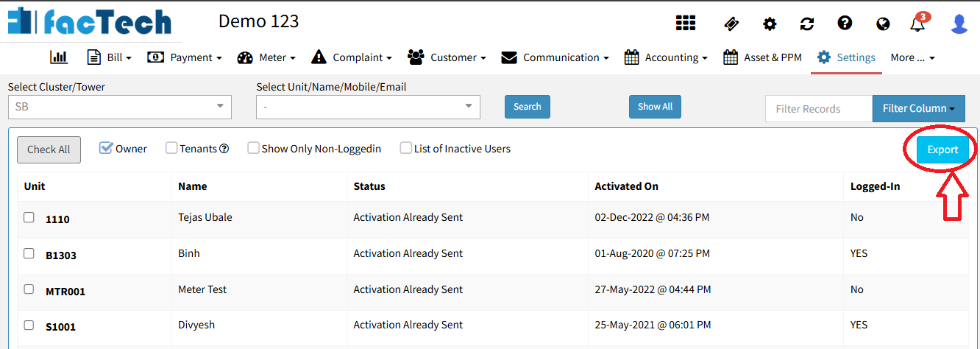Select checkbox for unit B1303

pos(29,253)
